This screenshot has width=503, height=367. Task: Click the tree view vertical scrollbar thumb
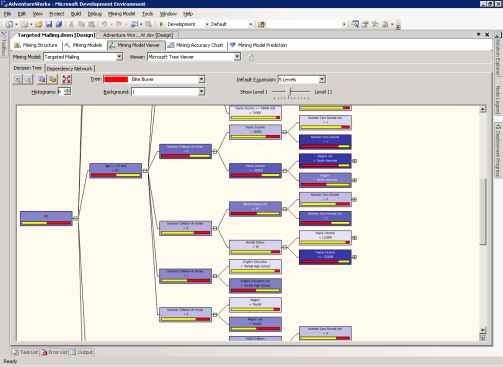483,212
